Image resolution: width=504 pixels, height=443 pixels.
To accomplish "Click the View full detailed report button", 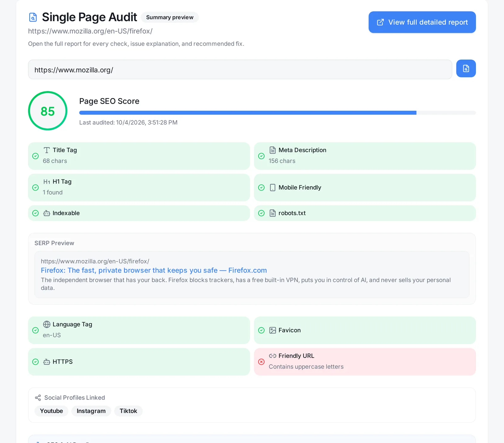I will pos(422,22).
